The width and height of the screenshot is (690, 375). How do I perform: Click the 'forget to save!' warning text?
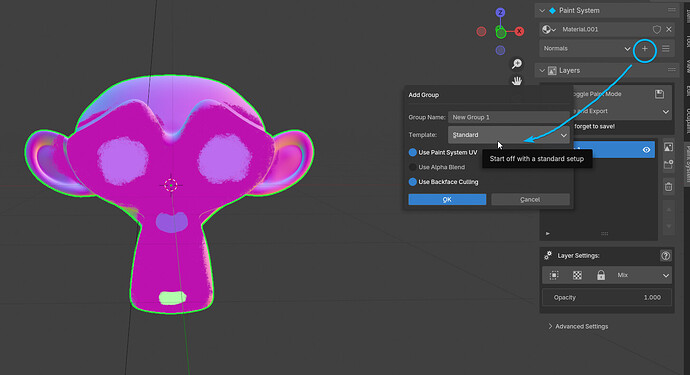pos(595,126)
